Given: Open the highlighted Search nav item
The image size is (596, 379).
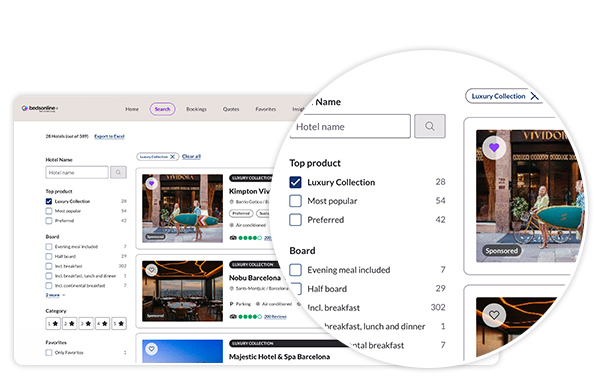Looking at the screenshot, I should 162,109.
